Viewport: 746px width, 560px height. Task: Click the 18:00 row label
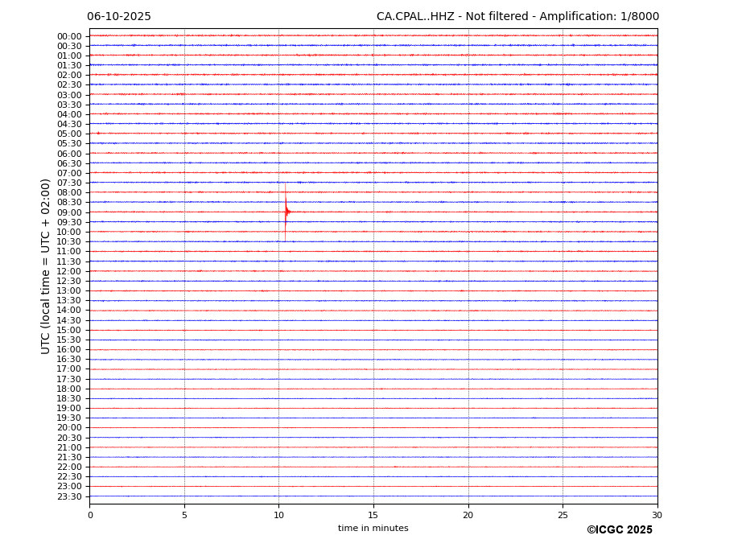(69, 389)
